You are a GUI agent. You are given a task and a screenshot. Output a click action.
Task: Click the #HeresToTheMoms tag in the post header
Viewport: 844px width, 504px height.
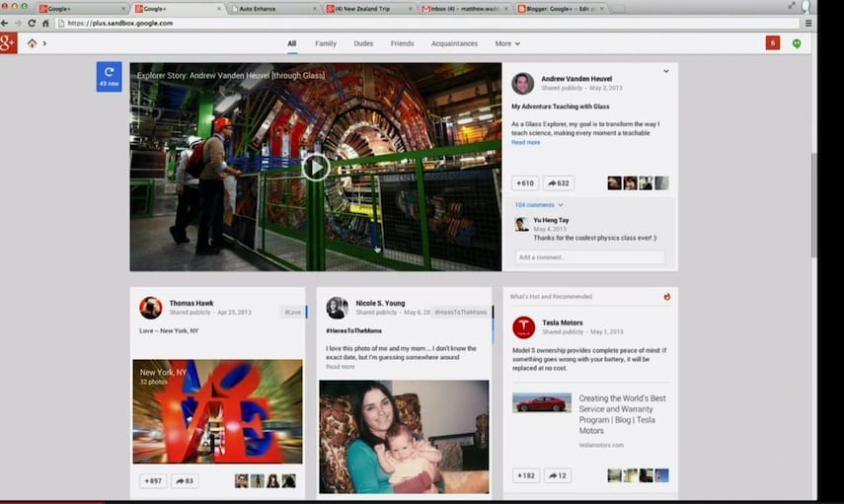pyautogui.click(x=461, y=312)
